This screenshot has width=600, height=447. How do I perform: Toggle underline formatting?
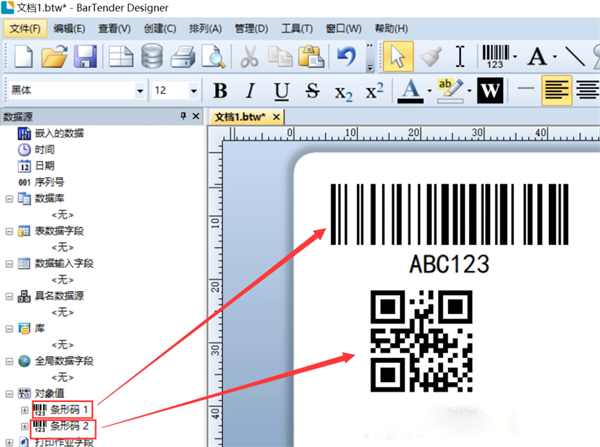click(281, 91)
